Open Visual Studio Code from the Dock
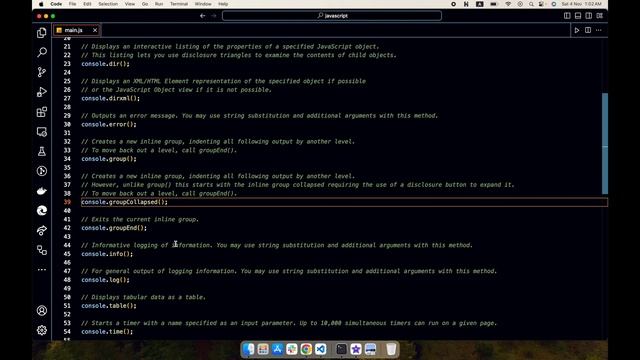The height and width of the screenshot is (360, 640). [x=321, y=349]
